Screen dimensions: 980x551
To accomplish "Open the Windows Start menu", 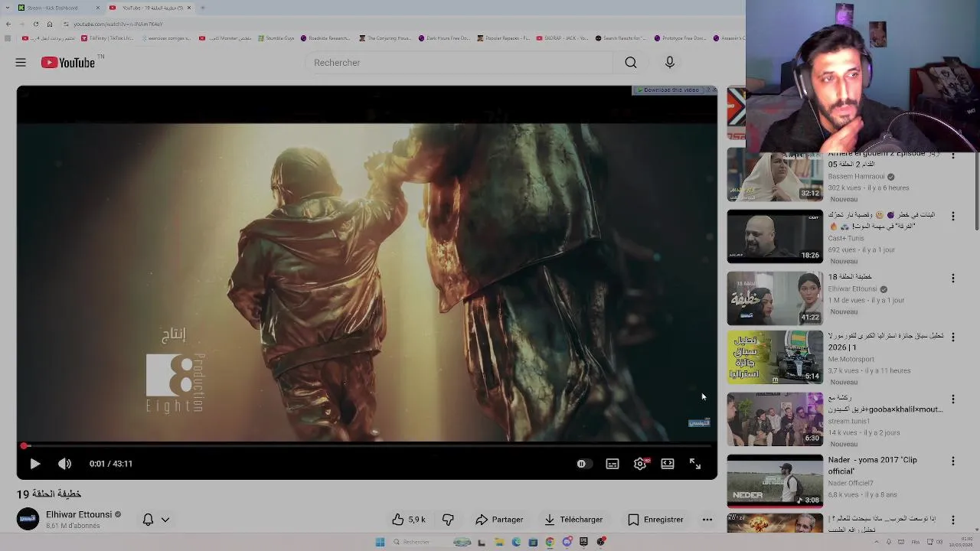I will coord(380,542).
